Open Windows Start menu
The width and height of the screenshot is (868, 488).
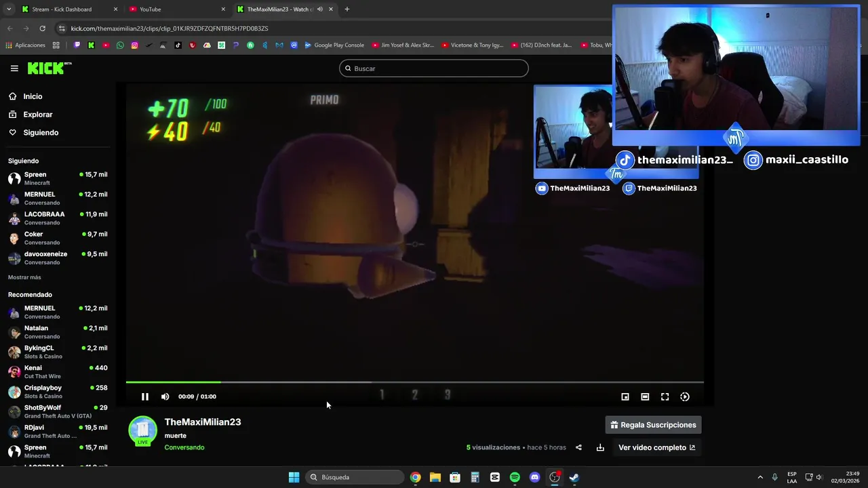coord(294,477)
